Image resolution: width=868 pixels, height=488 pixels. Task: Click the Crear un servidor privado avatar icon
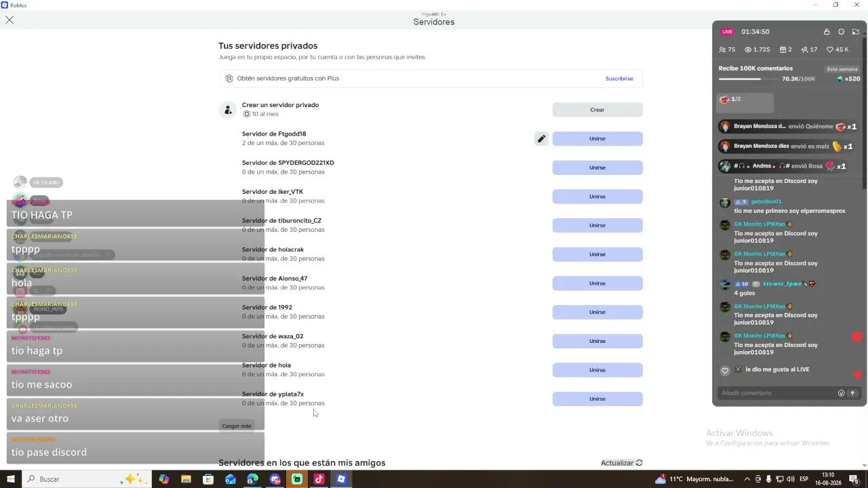pos(227,110)
